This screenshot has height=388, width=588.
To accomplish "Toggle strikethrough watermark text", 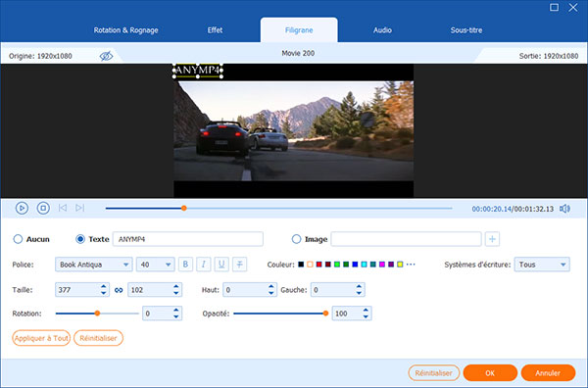I will click(239, 265).
